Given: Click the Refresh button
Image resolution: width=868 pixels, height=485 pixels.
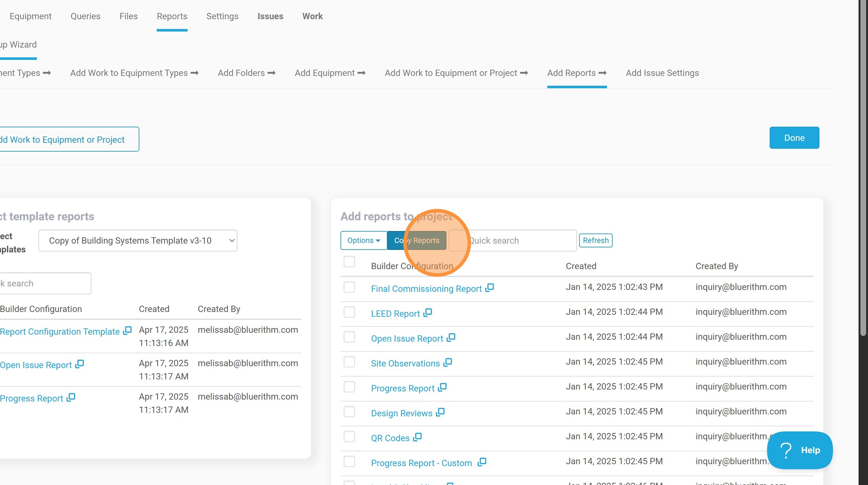Looking at the screenshot, I should (x=595, y=240).
